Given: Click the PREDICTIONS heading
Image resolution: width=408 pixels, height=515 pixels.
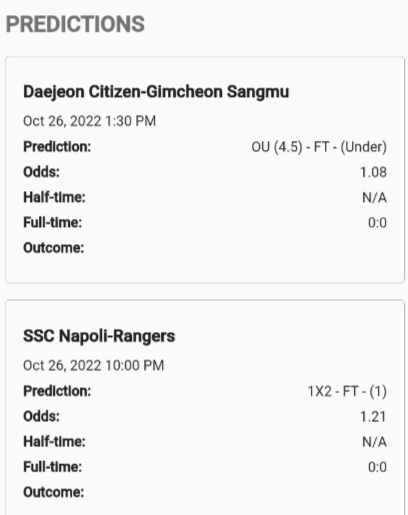Looking at the screenshot, I should tap(75, 24).
